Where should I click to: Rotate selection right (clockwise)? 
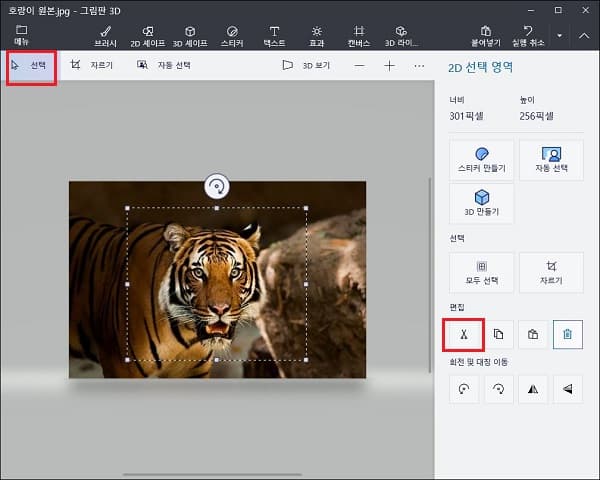coord(498,389)
